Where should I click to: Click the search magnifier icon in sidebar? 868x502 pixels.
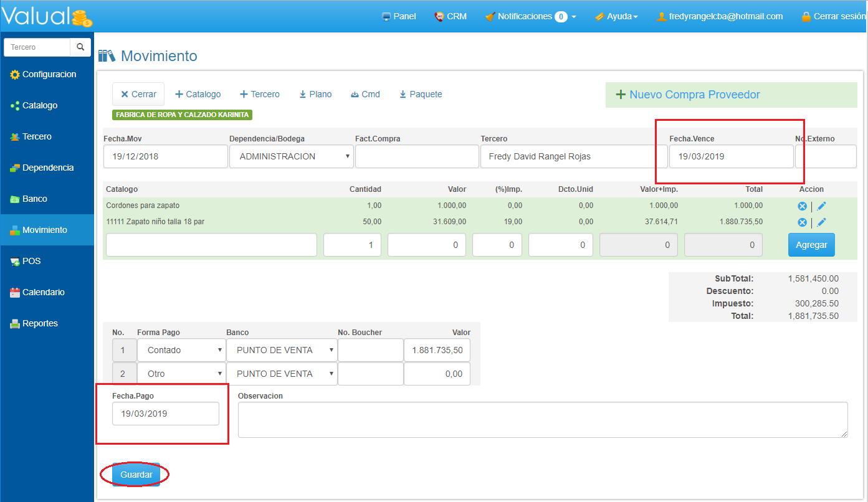(80, 47)
